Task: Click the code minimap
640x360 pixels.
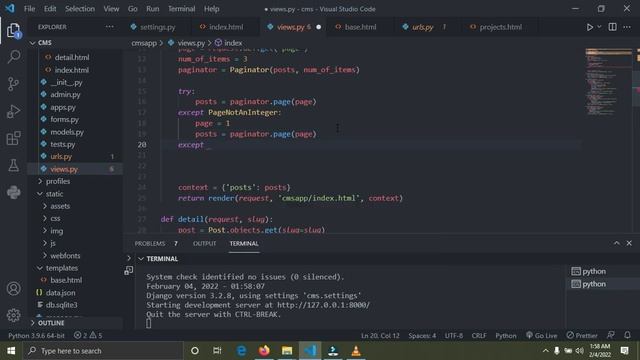Action: [x=608, y=82]
